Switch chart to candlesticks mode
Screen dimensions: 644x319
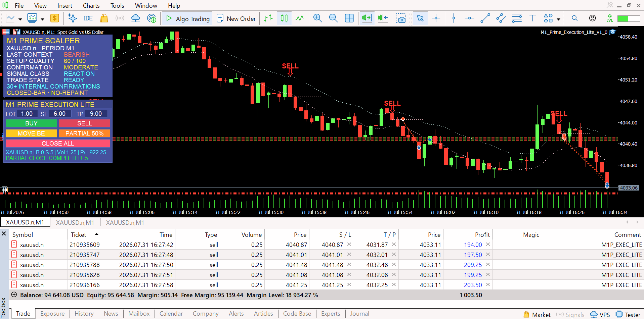[284, 18]
